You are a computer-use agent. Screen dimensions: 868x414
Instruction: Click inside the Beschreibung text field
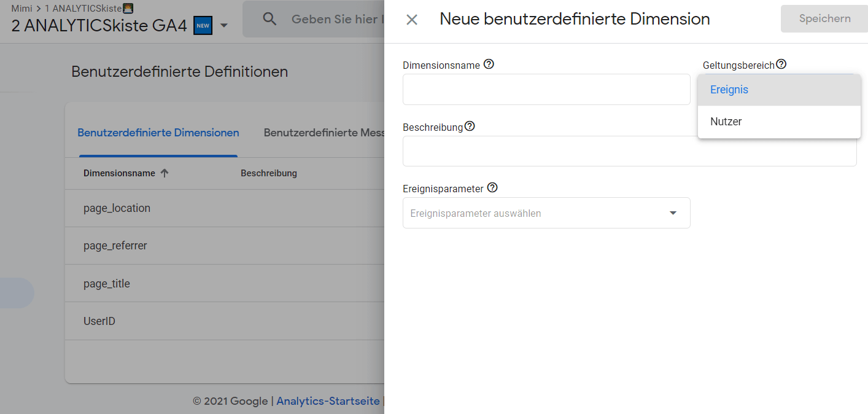tap(629, 150)
